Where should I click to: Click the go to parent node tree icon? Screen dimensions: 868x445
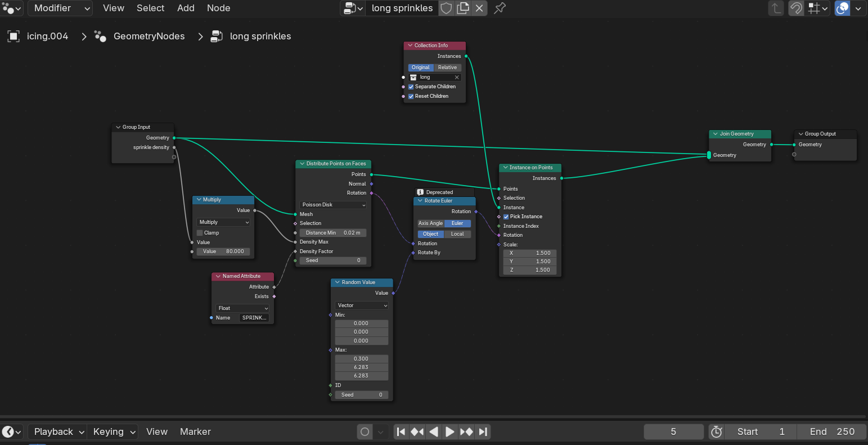coord(776,8)
